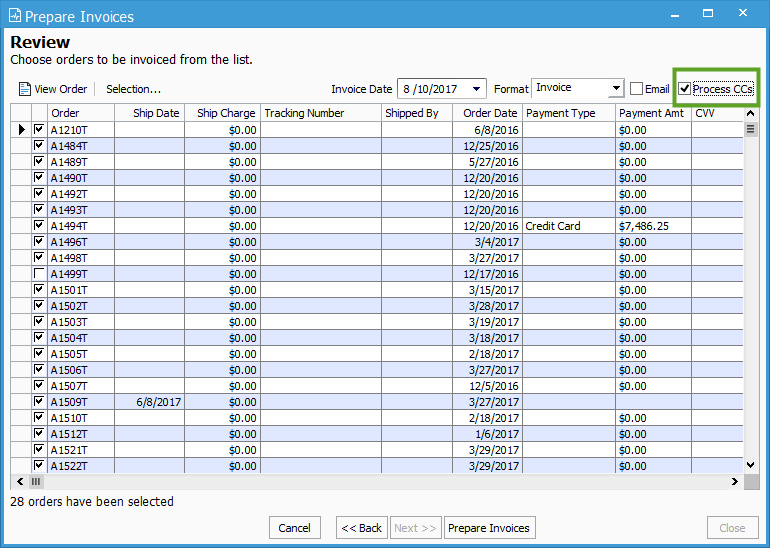Click the horizontal scrollbar left arrow
Screen dimensions: 770x548
coord(20,482)
